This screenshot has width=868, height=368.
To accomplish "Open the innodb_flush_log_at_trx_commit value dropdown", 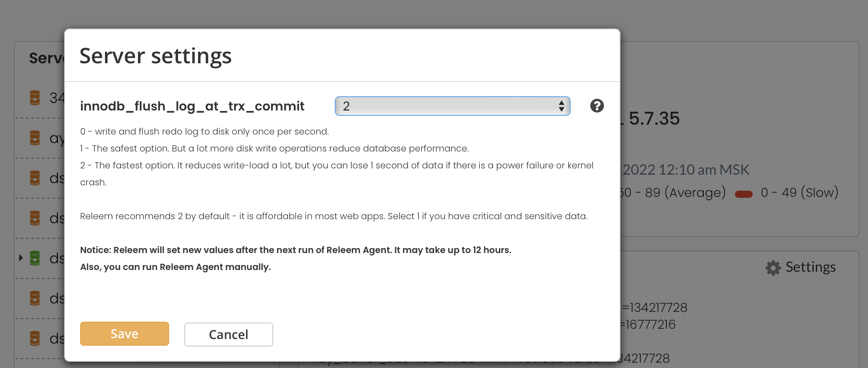I will [452, 106].
